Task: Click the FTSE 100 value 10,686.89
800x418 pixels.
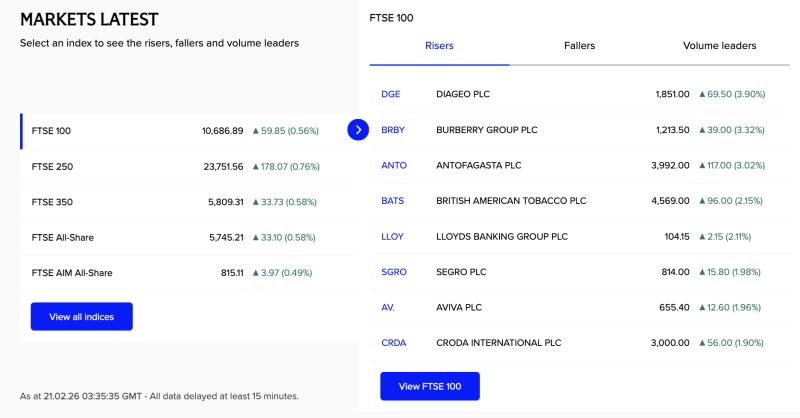Action: tap(222, 131)
